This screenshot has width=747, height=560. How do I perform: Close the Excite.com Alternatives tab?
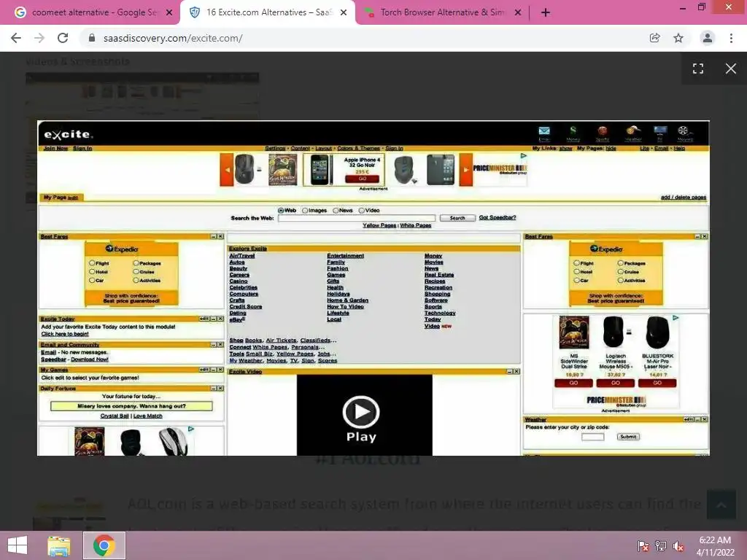click(344, 12)
